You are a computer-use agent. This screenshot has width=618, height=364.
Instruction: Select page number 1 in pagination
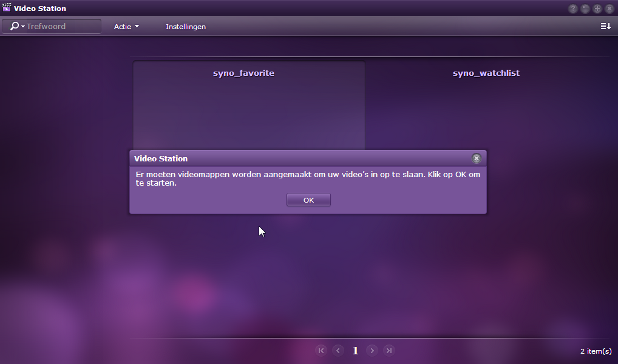356,351
